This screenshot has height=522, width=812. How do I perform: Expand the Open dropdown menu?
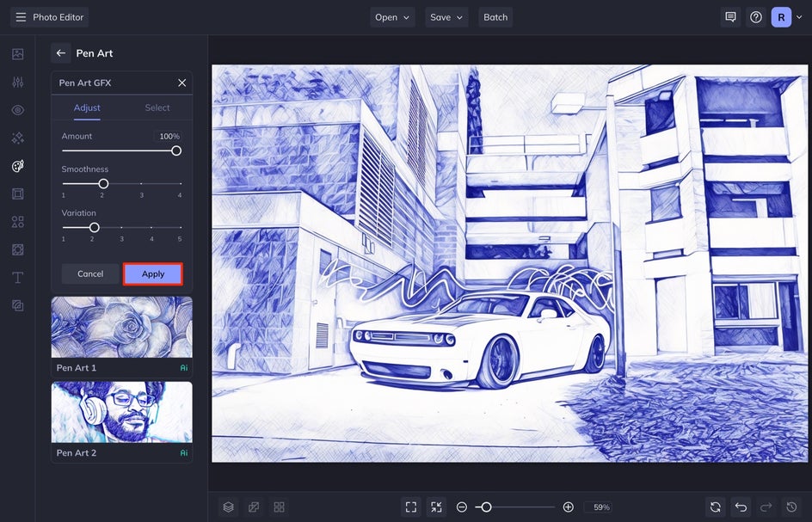[392, 17]
